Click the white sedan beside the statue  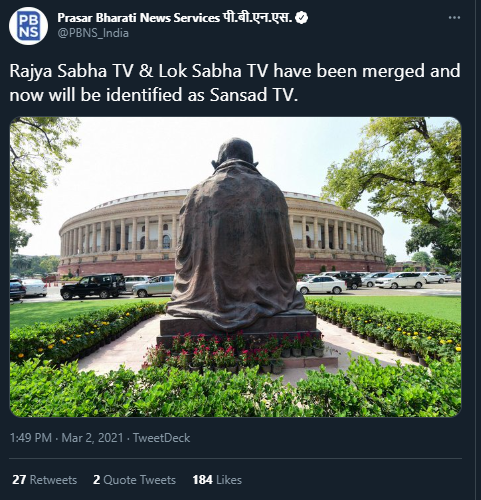pyautogui.click(x=321, y=285)
